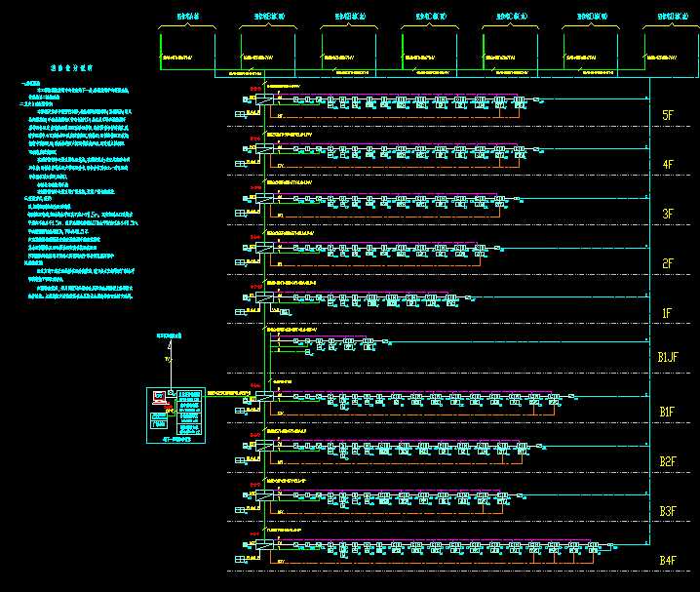This screenshot has width=700, height=592.
Task: Select the B2F basement floor label
Action: pyautogui.click(x=668, y=461)
